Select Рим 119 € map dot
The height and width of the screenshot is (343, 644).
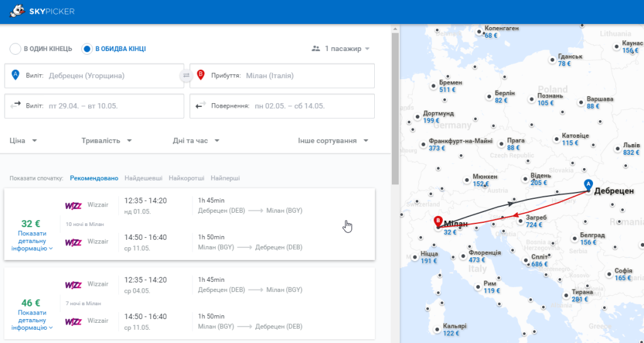tap(478, 287)
